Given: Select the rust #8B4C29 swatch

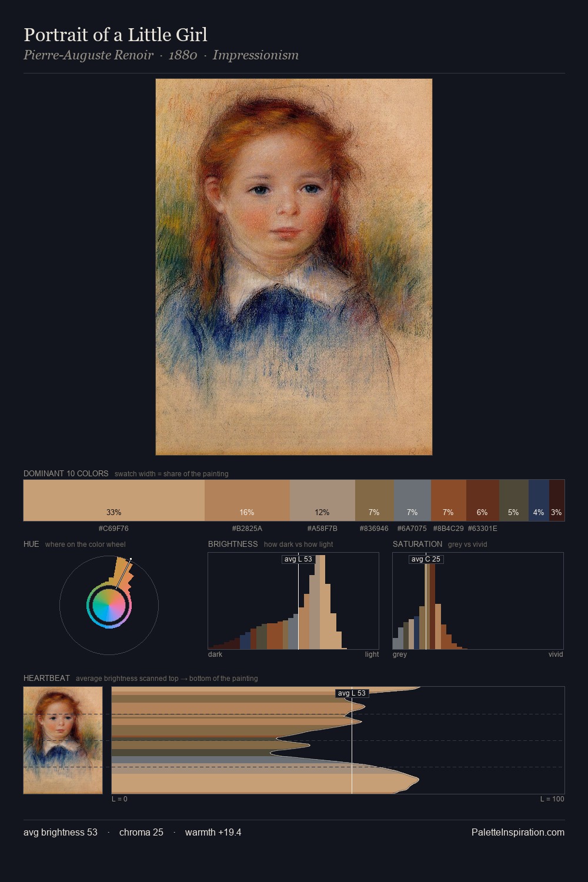Looking at the screenshot, I should coord(449,500).
